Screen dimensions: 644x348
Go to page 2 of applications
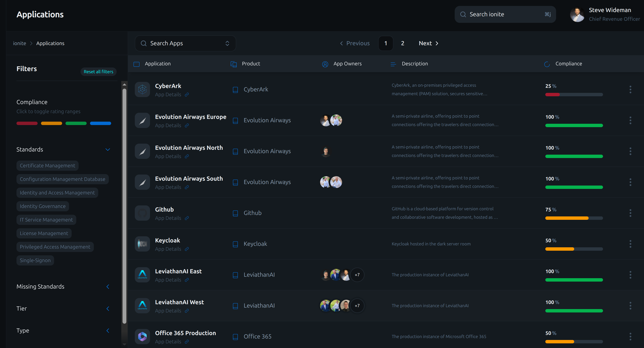pyautogui.click(x=402, y=43)
